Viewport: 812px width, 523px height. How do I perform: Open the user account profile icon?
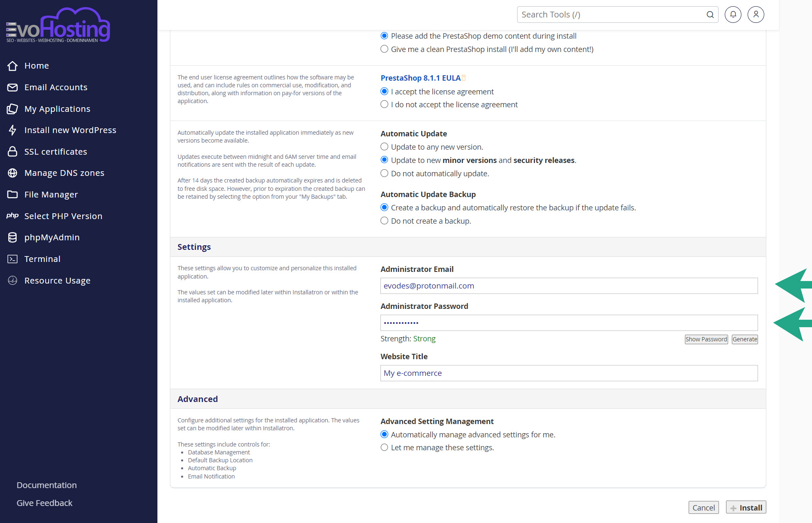point(756,15)
